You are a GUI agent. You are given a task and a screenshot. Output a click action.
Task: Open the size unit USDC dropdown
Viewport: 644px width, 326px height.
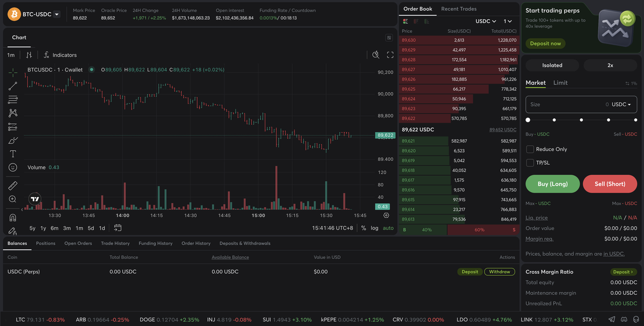pos(621,105)
